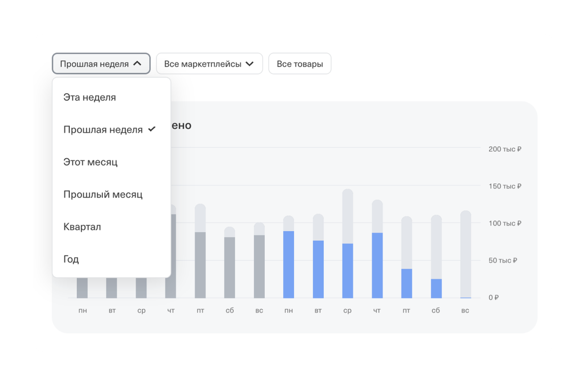588x386 pixels.
Task: Open the Все маркетплейсы dropdown
Action: 209,64
